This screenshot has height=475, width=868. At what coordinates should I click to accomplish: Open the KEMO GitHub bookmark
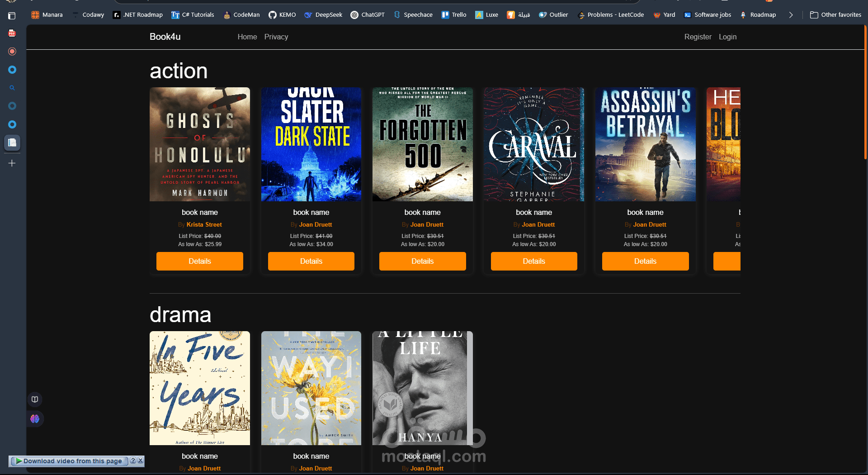[x=282, y=14]
